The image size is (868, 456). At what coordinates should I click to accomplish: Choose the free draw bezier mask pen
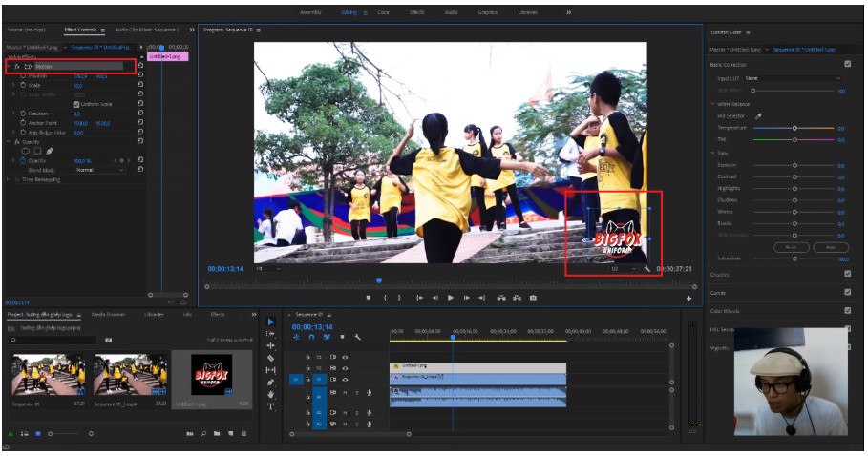50,151
